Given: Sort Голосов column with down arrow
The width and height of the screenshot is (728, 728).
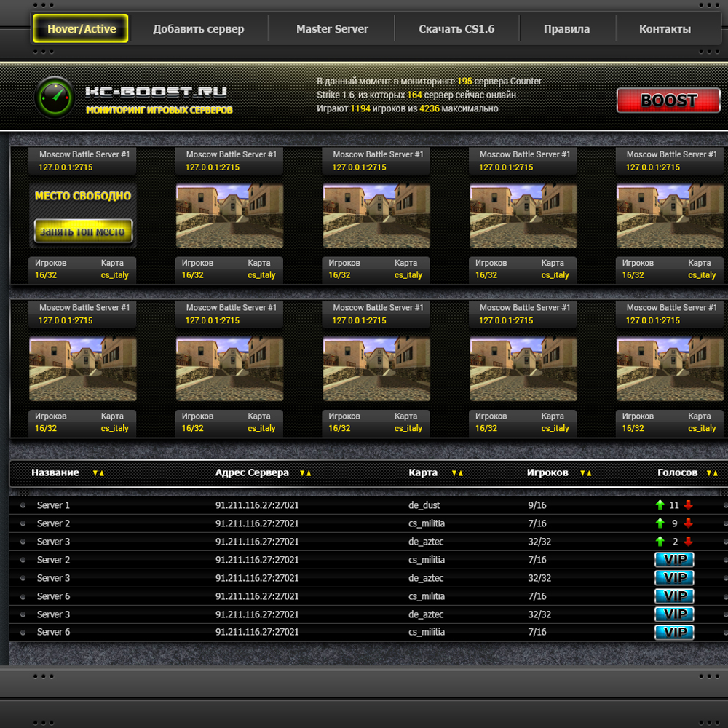Looking at the screenshot, I should coord(709,473).
